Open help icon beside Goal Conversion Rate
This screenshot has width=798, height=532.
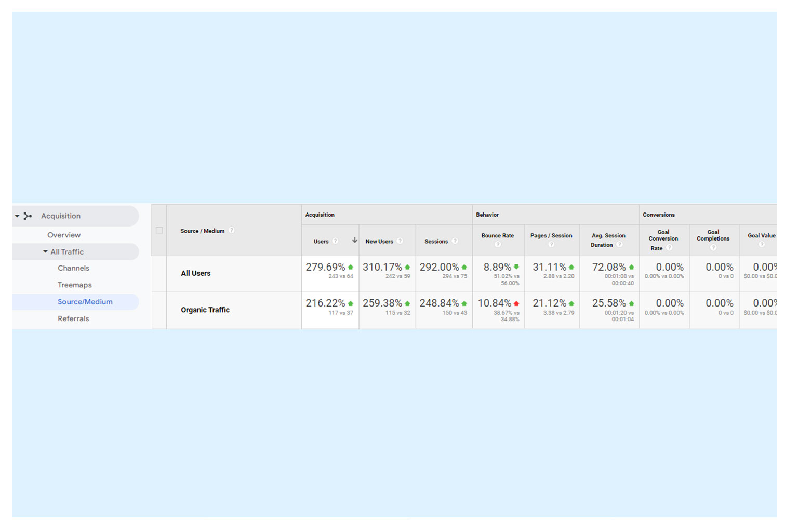(669, 248)
